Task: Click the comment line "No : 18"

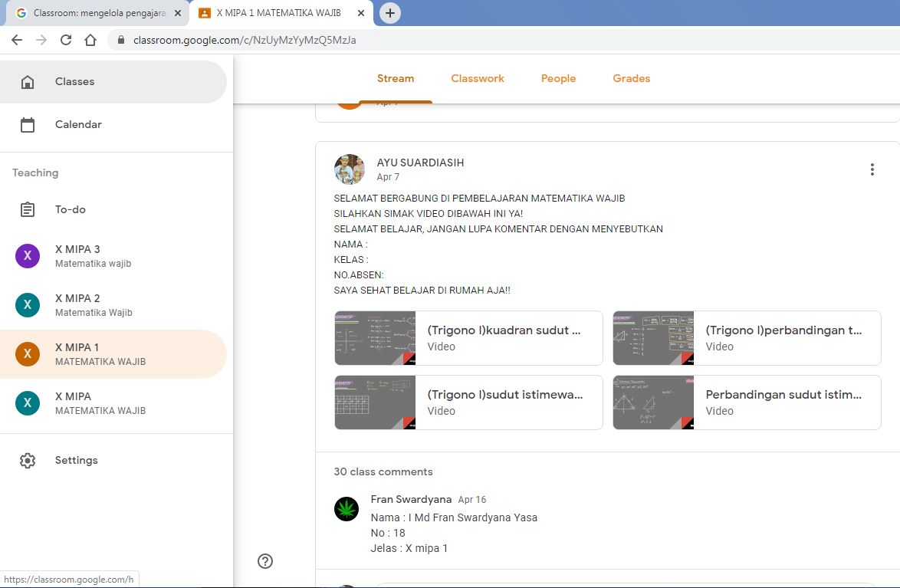Action: tap(388, 533)
